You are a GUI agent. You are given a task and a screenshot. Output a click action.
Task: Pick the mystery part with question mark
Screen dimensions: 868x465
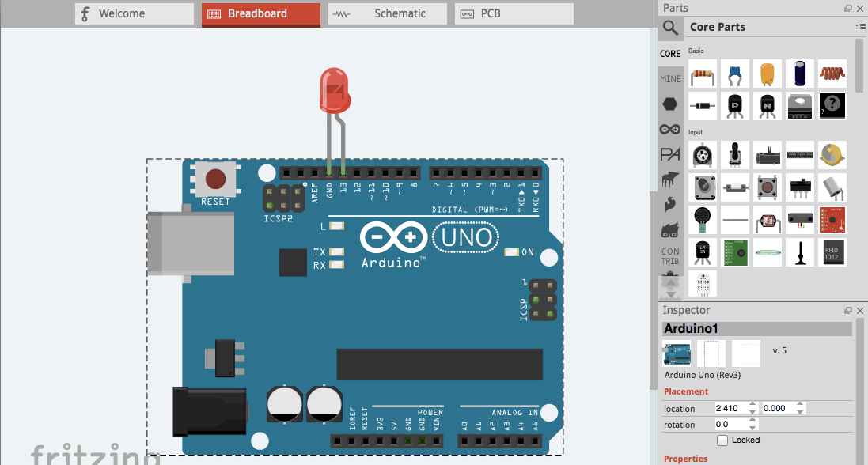click(x=832, y=106)
